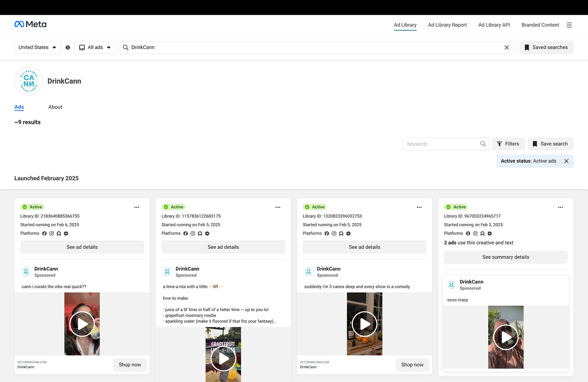The height and width of the screenshot is (382, 588).
Task: Click See summary details button
Action: (506, 257)
